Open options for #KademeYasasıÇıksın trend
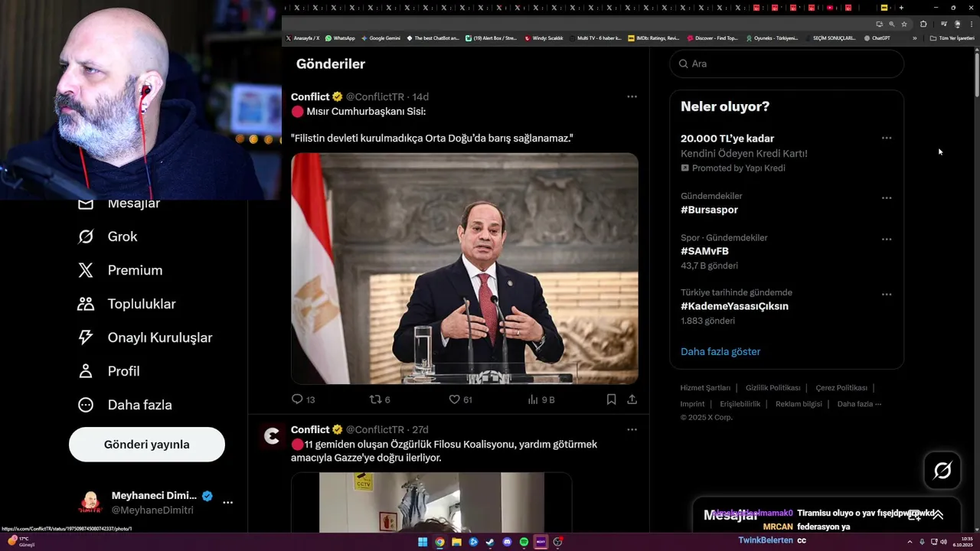The height and width of the screenshot is (551, 980). [886, 294]
